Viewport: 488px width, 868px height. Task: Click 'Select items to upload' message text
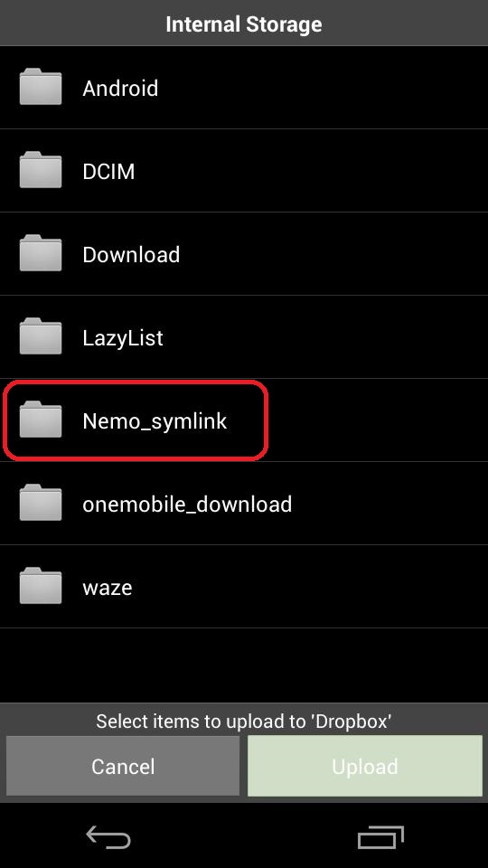[244, 722]
